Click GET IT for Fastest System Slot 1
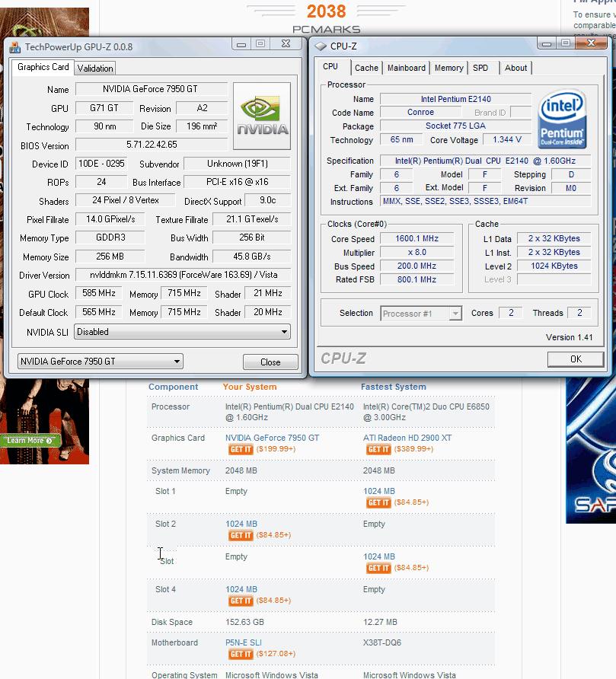 (378, 502)
